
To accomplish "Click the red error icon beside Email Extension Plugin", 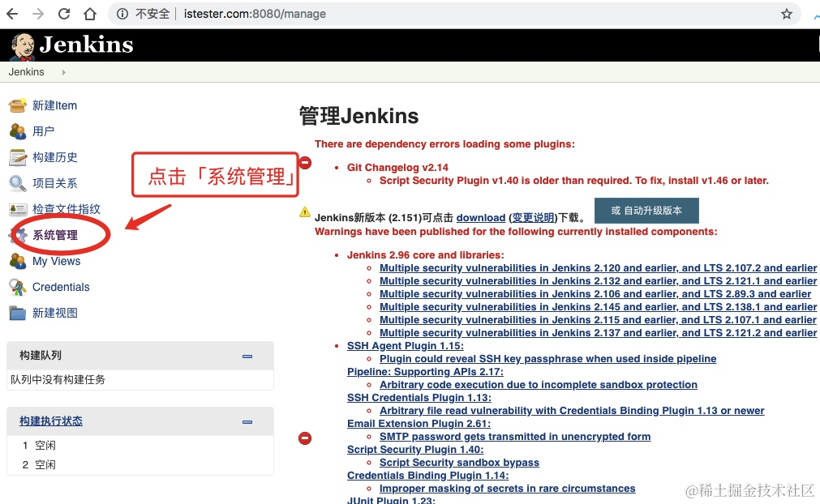I will tap(305, 438).
